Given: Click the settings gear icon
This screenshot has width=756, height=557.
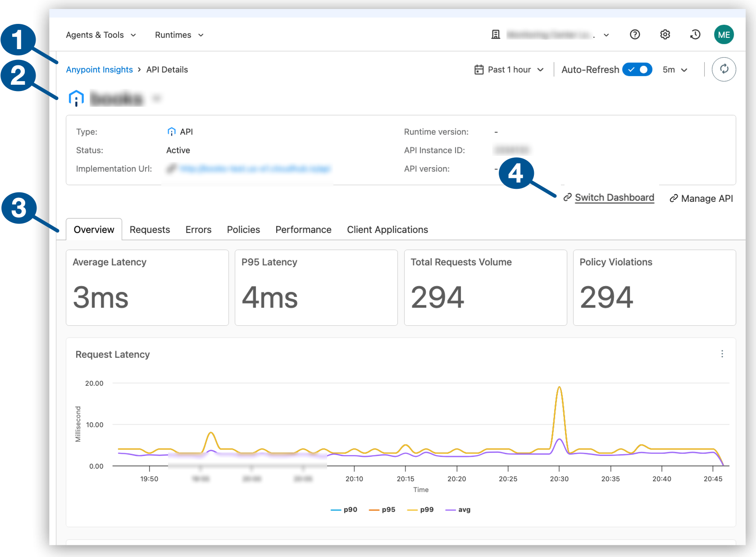Looking at the screenshot, I should click(x=665, y=34).
